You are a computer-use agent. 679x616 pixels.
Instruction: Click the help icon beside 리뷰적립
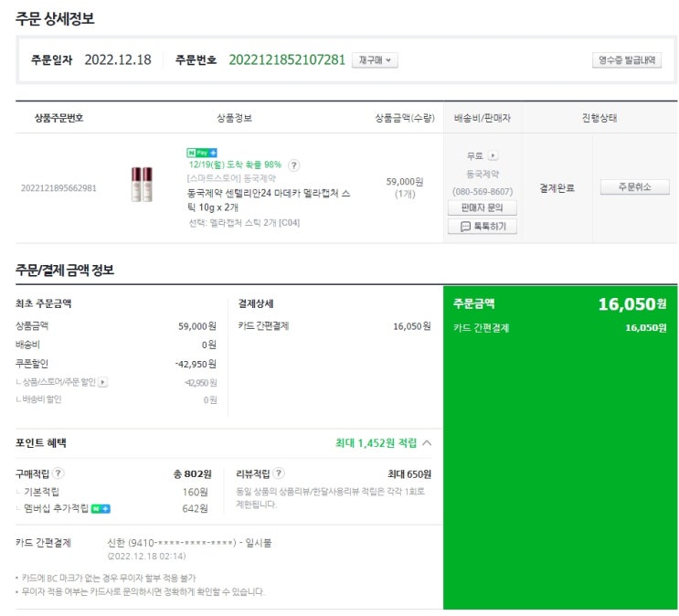[x=279, y=473]
